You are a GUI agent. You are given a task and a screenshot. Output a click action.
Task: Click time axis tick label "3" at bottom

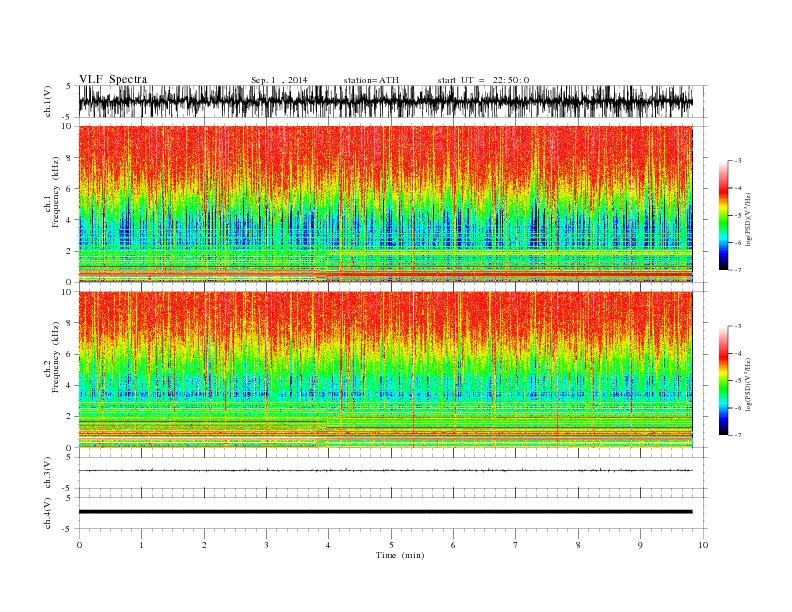pos(266,545)
